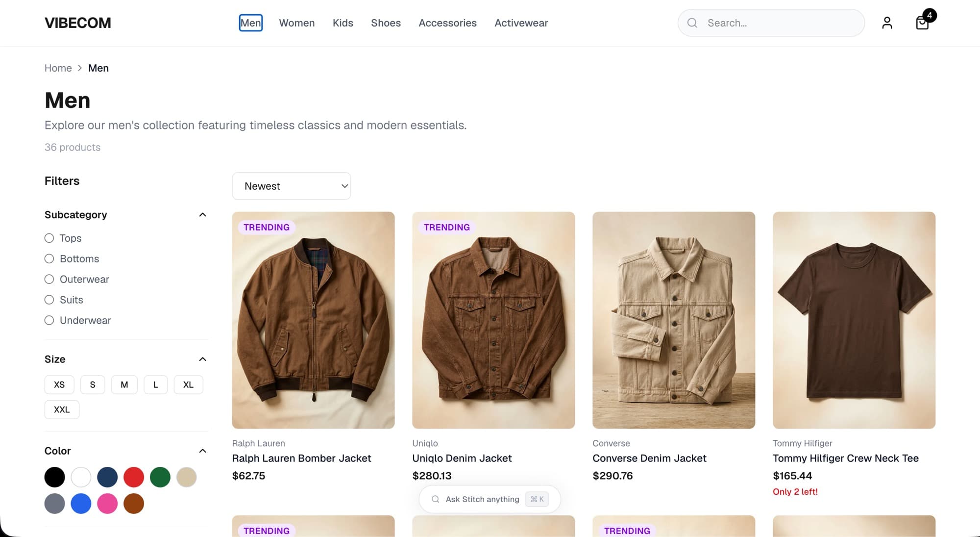980x537 pixels.
Task: Select the Tops subcategory radio button
Action: pos(49,238)
